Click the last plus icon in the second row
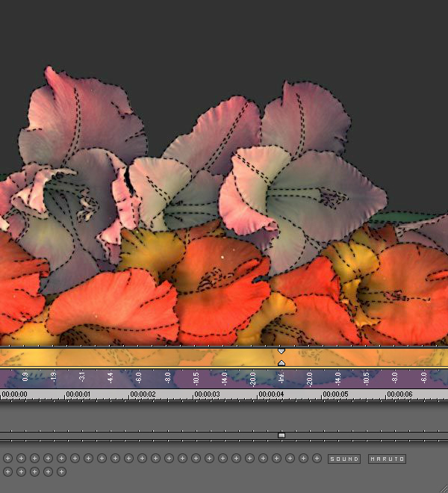 click(62, 471)
